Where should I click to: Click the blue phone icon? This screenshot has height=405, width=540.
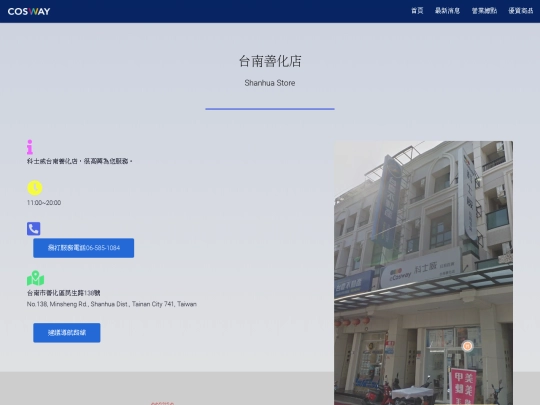(x=34, y=229)
